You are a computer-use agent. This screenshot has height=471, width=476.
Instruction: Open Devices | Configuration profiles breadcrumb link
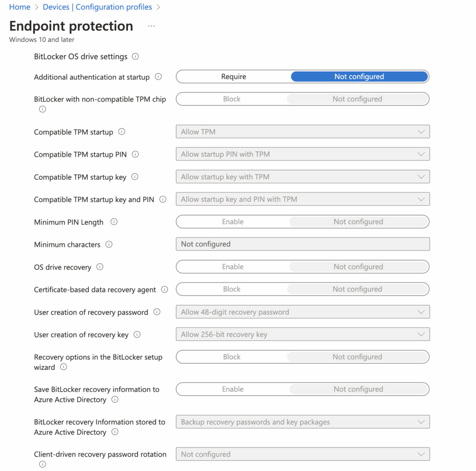pos(97,7)
